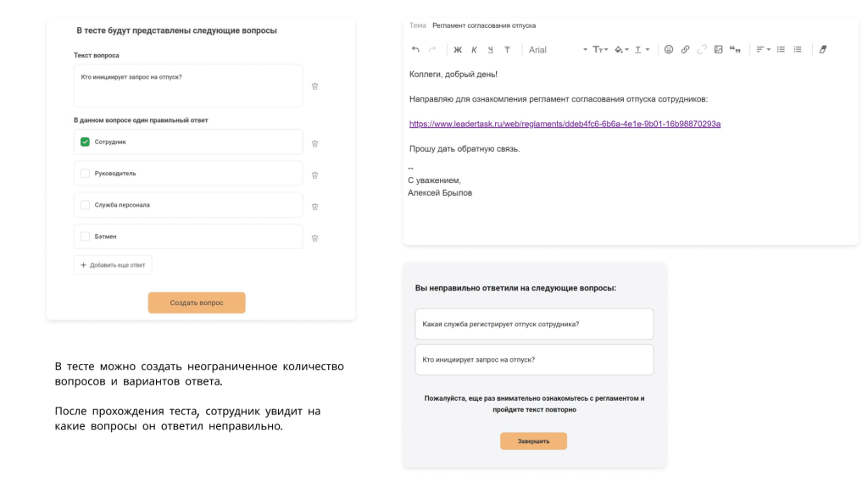Insert a hyperlink using the link icon
Viewport: 868px width, 488px height.
pos(685,49)
